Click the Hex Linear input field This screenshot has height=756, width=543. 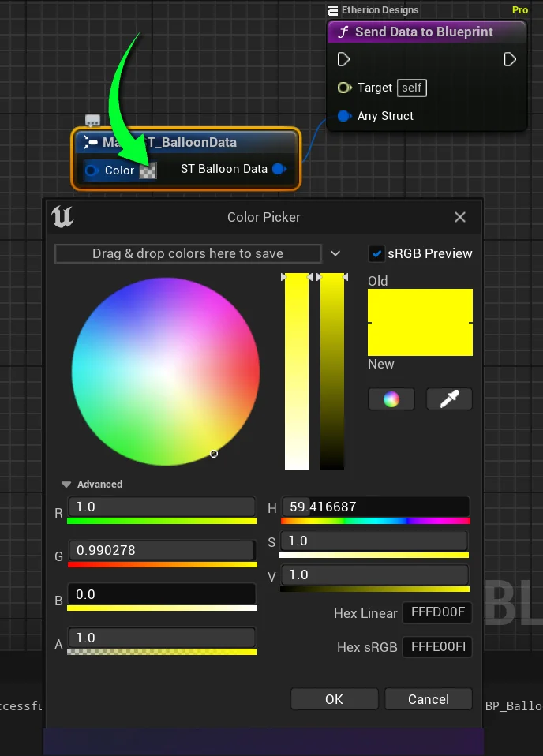[437, 612]
